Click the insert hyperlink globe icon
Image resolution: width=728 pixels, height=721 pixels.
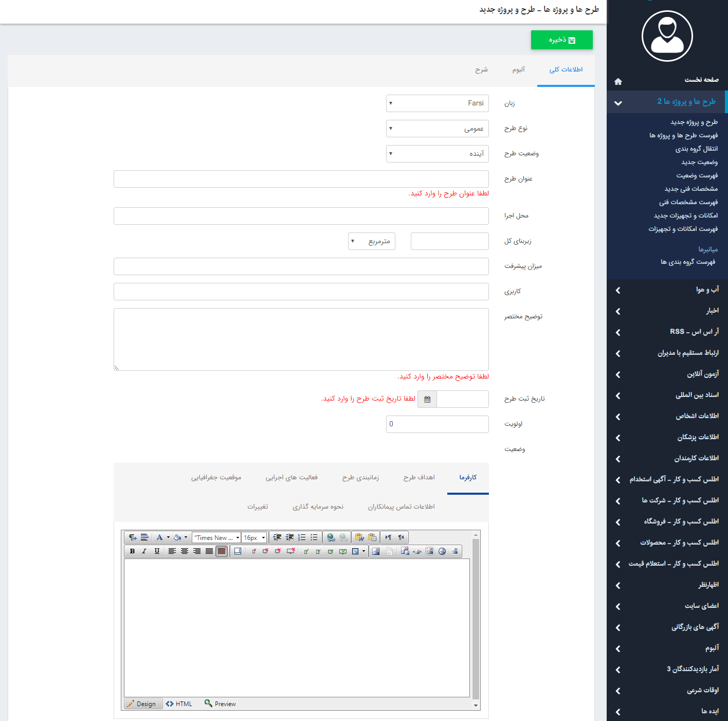click(x=331, y=537)
